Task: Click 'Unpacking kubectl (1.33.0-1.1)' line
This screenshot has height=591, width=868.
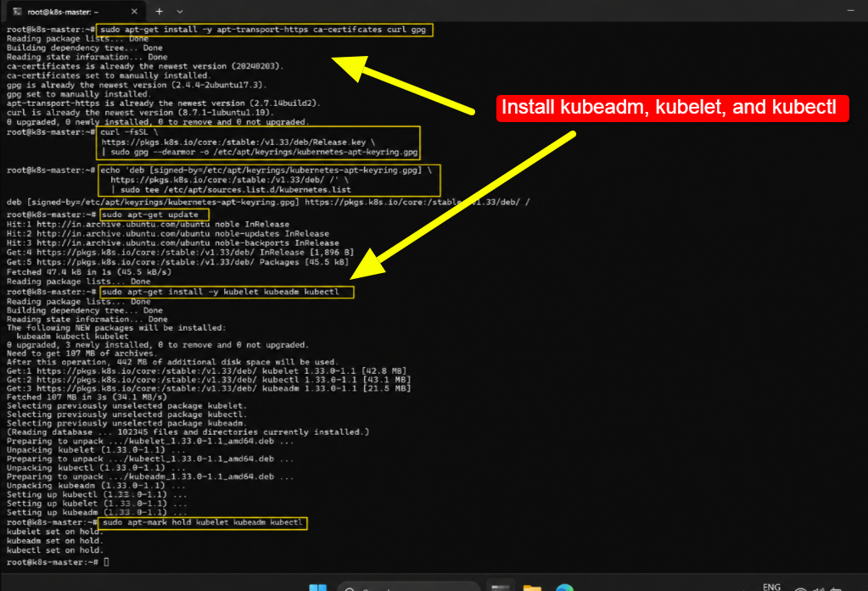Action: (97, 467)
